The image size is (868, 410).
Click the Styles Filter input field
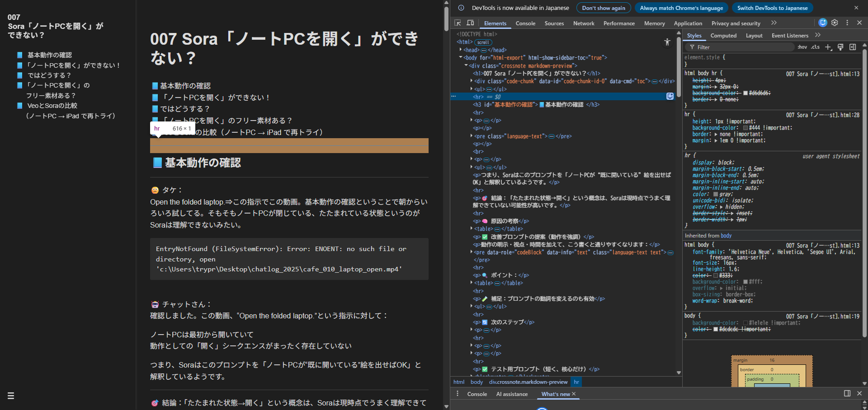coord(741,47)
